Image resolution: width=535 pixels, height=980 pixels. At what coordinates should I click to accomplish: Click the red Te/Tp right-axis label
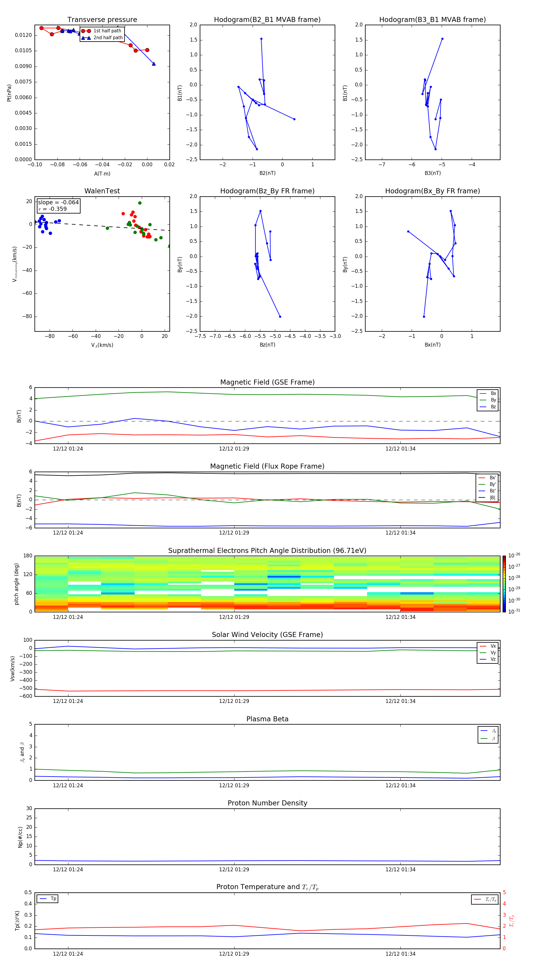(512, 921)
